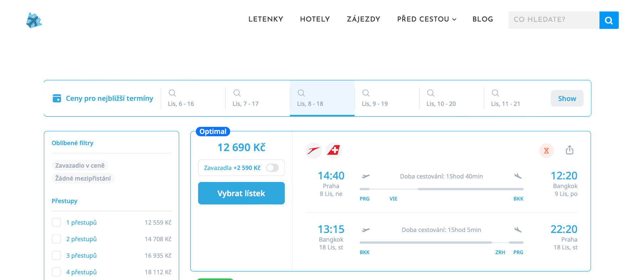Click the CO HLEDATE? search field
Screen dimensions: 644x280
(x=553, y=20)
